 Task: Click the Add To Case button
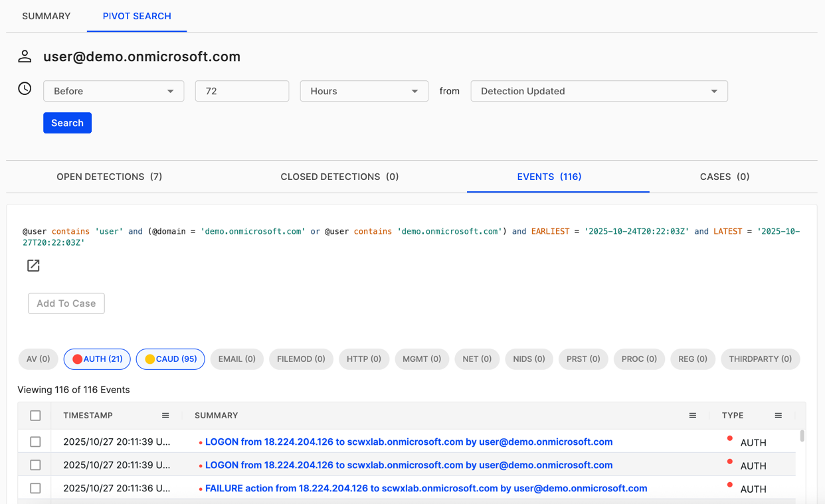[x=66, y=303]
